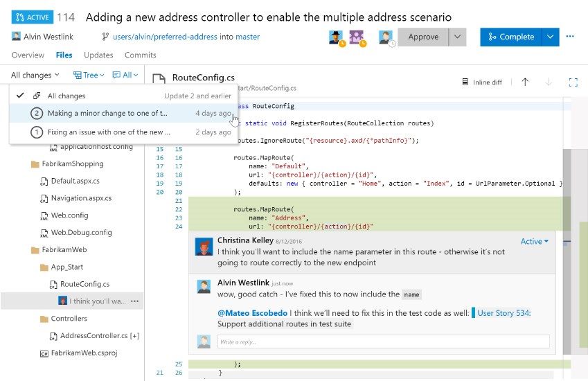
Task: Click the FabrikamWeb.csproj C# project icon
Action: (44, 353)
